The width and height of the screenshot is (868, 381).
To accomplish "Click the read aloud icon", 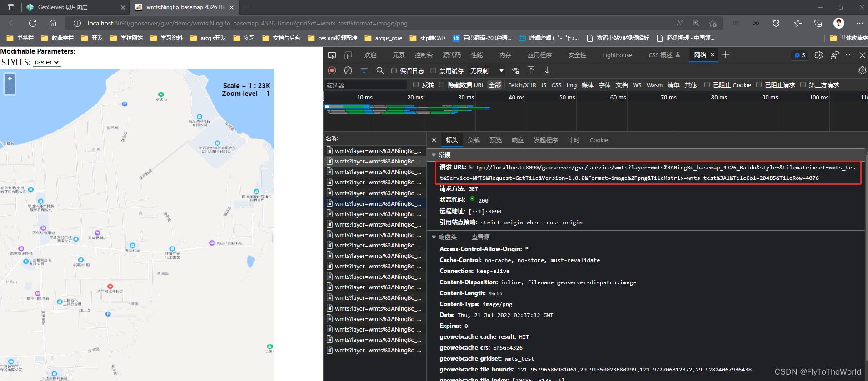I will click(x=680, y=23).
